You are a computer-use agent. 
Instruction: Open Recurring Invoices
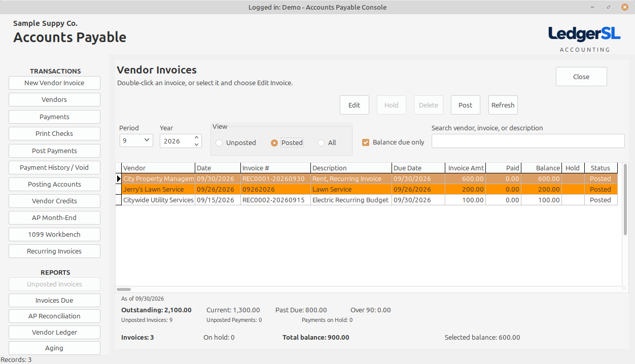coord(54,251)
